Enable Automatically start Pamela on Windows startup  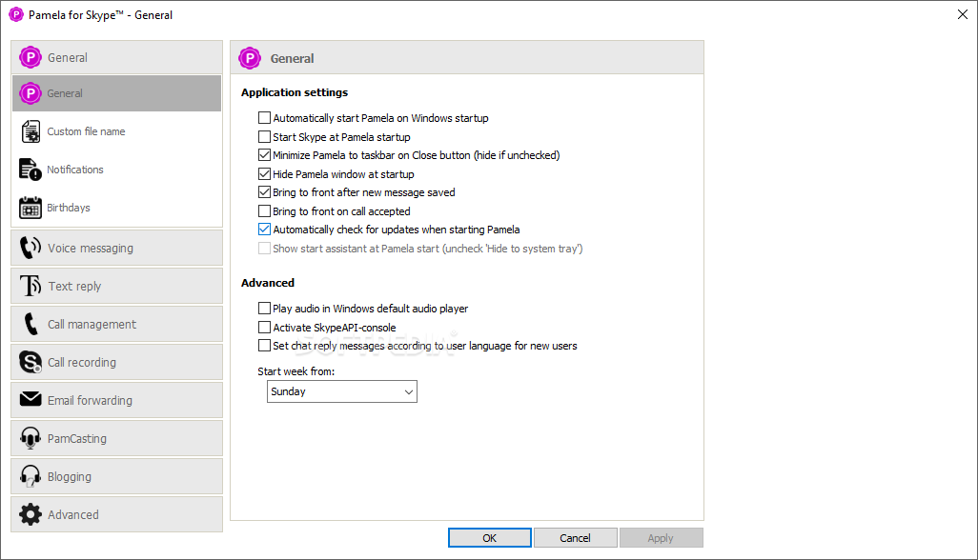264,118
